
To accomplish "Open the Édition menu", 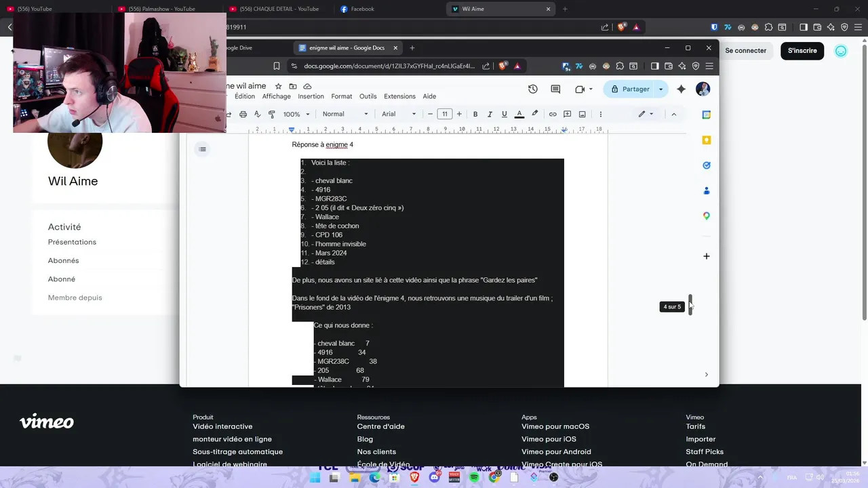I will pos(244,96).
